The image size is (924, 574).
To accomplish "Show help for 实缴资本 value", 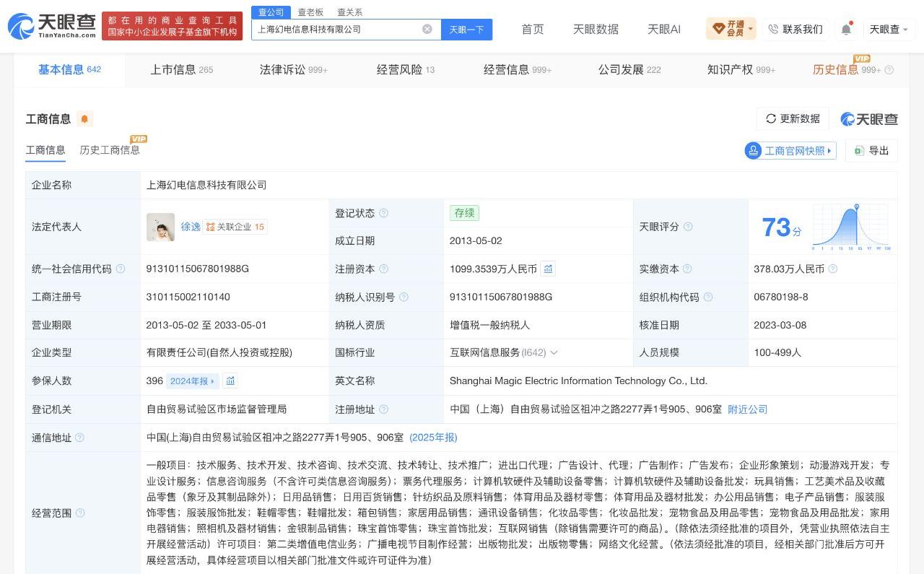I will pos(832,269).
